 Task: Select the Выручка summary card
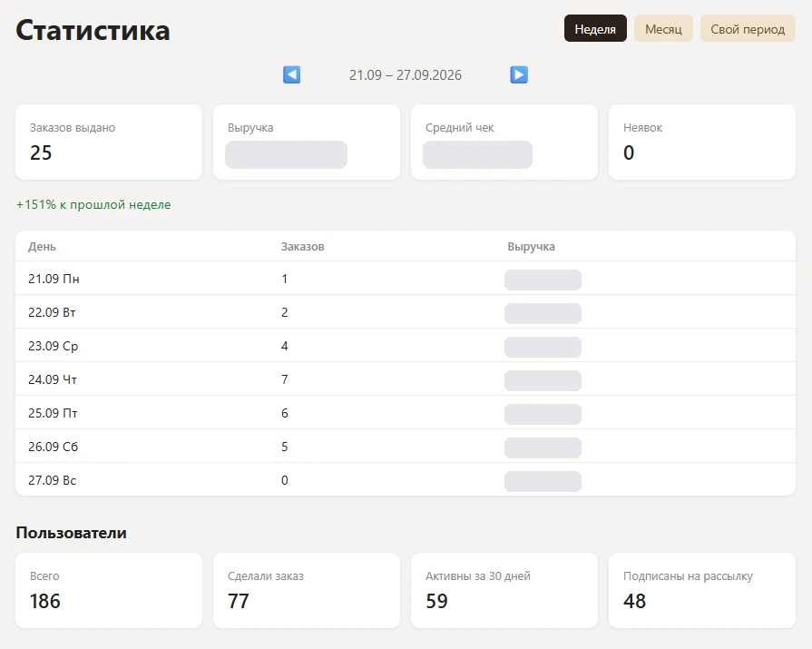(307, 143)
